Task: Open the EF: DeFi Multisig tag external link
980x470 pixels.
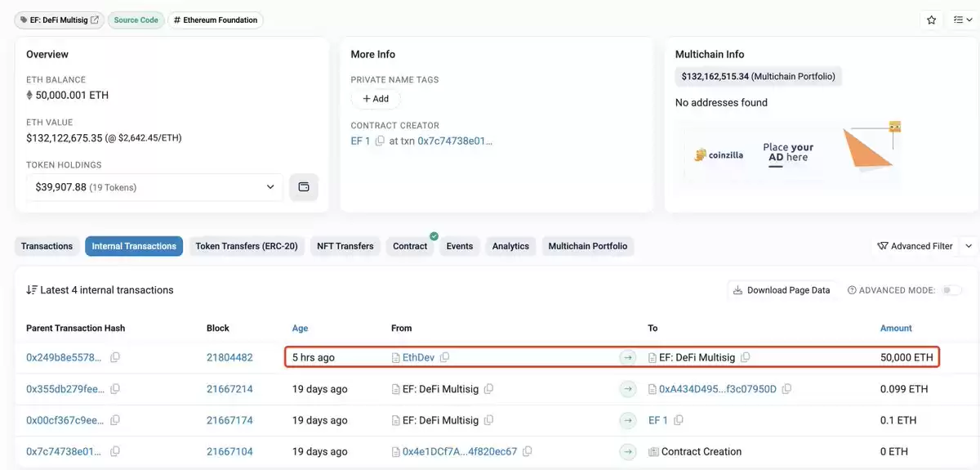Action: 95,20
